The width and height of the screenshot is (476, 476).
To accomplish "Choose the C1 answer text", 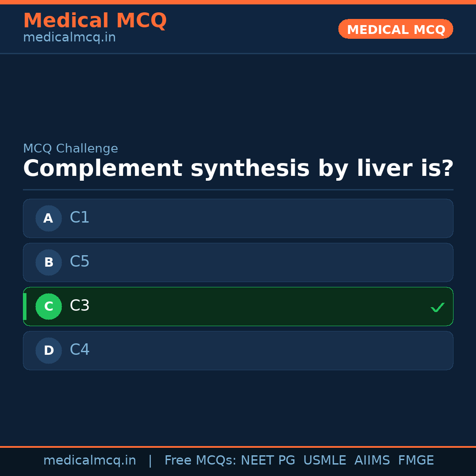I will 80,218.
